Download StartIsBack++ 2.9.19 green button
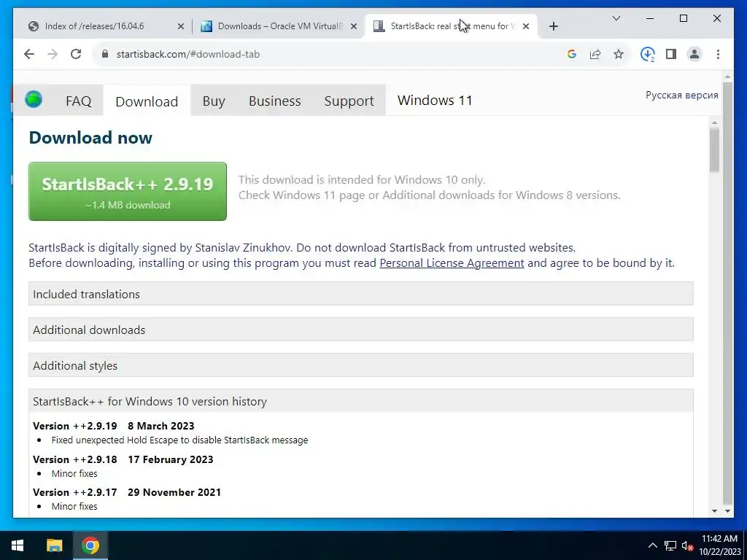This screenshot has width=747, height=560. [128, 192]
